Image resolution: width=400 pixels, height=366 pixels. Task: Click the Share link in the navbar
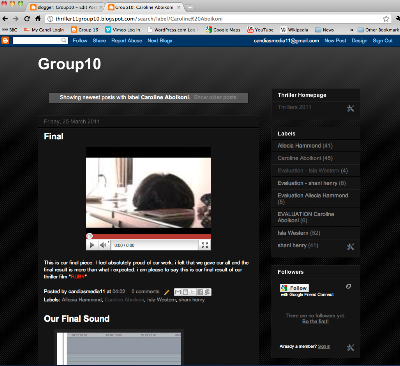[x=99, y=41]
